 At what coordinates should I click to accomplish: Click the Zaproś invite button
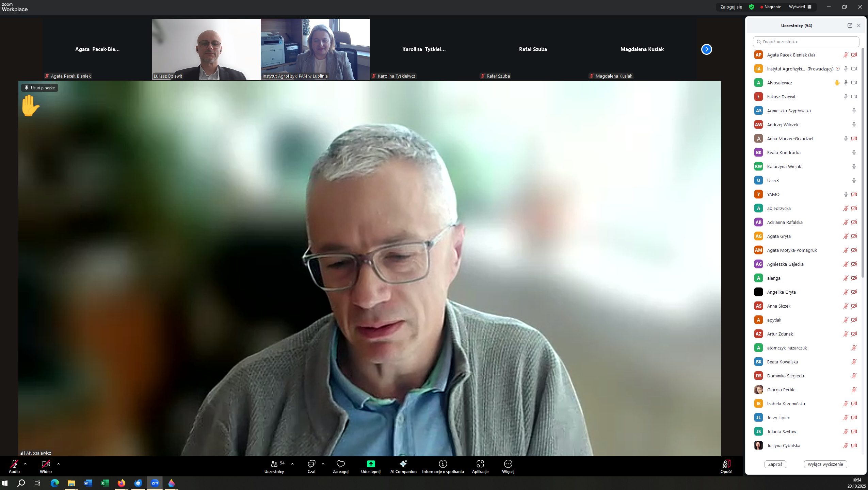pos(775,464)
